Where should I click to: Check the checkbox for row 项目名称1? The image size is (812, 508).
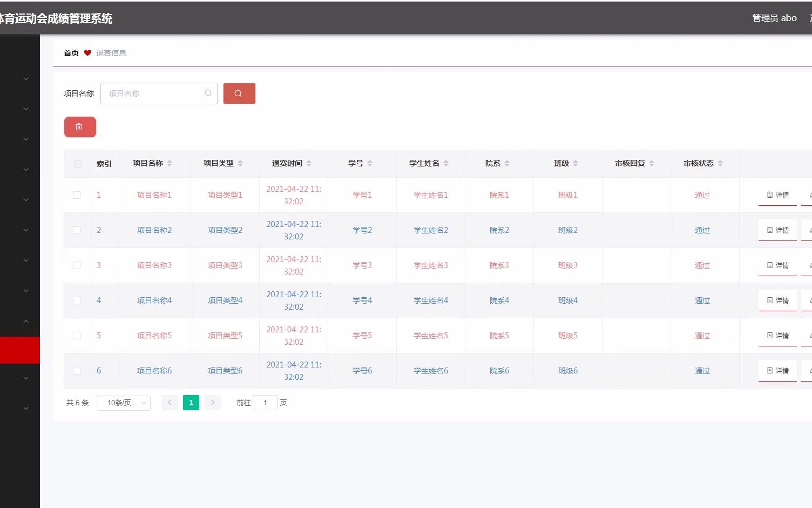tap(77, 195)
